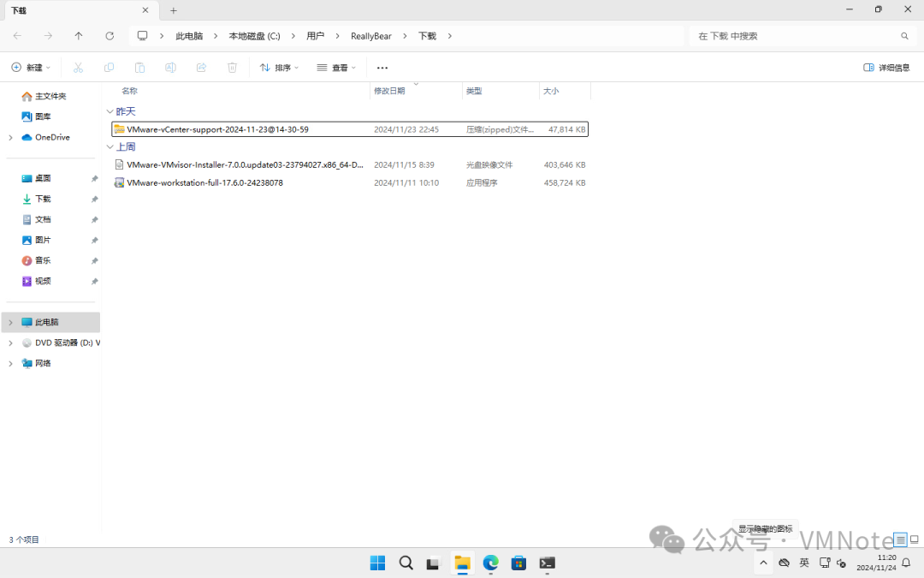Open chevron after 此电脑 in address bar
Screen dimensions: 924x578
216,36
